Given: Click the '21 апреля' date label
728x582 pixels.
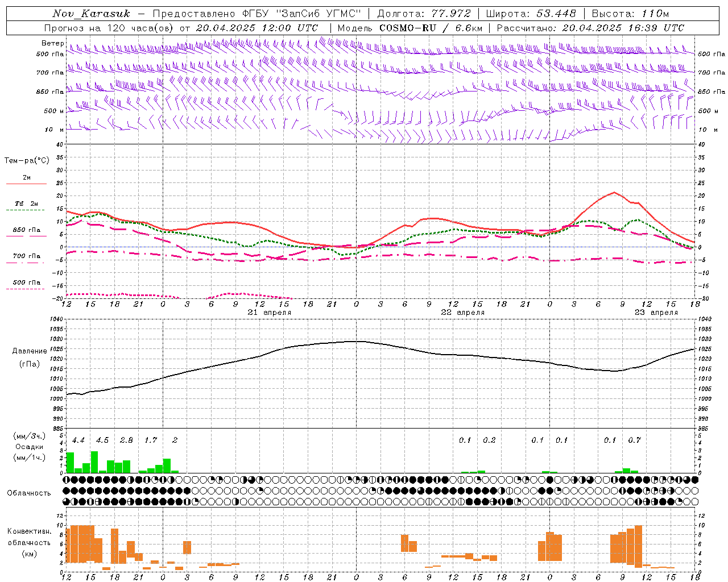Looking at the screenshot, I should (270, 313).
